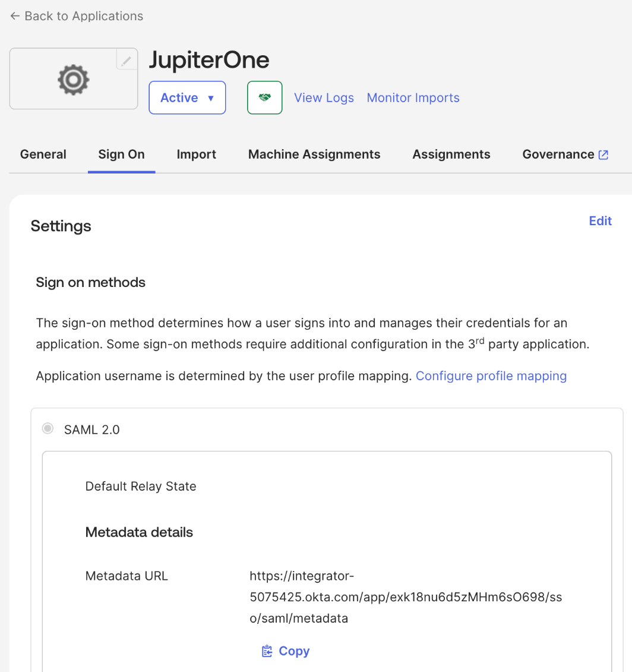Image resolution: width=632 pixels, height=672 pixels.
Task: Edit the application logo pencil icon
Action: [127, 61]
